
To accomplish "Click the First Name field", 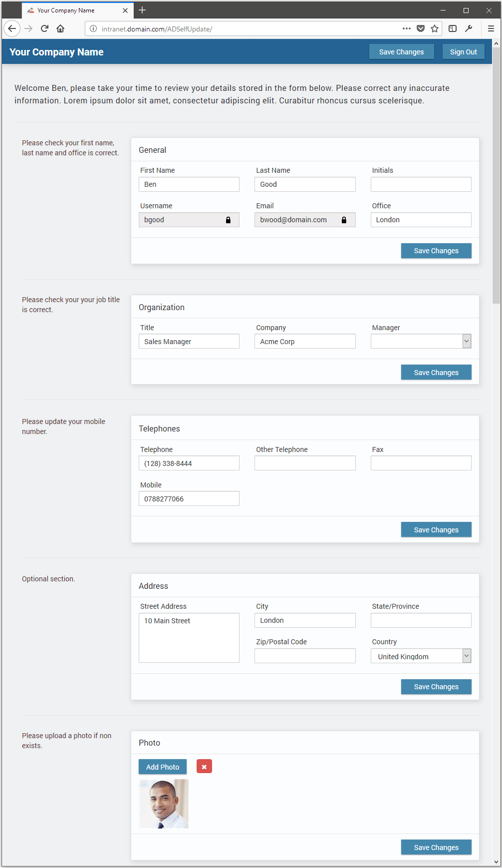I will click(189, 184).
